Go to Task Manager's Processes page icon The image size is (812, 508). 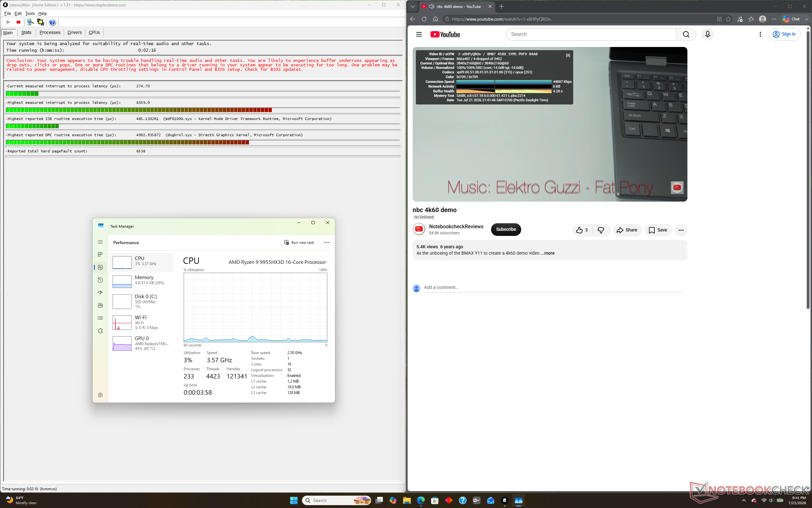coord(100,254)
